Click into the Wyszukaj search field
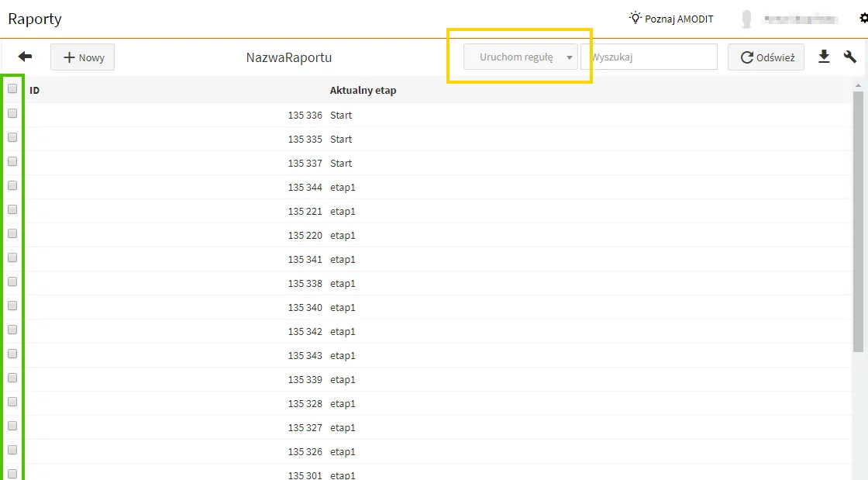This screenshot has height=480, width=868. click(649, 57)
